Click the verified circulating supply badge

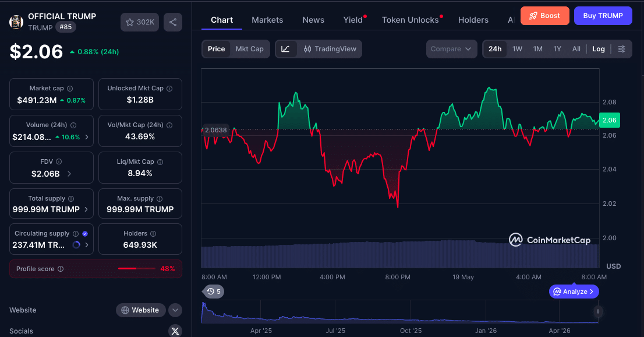coord(85,234)
